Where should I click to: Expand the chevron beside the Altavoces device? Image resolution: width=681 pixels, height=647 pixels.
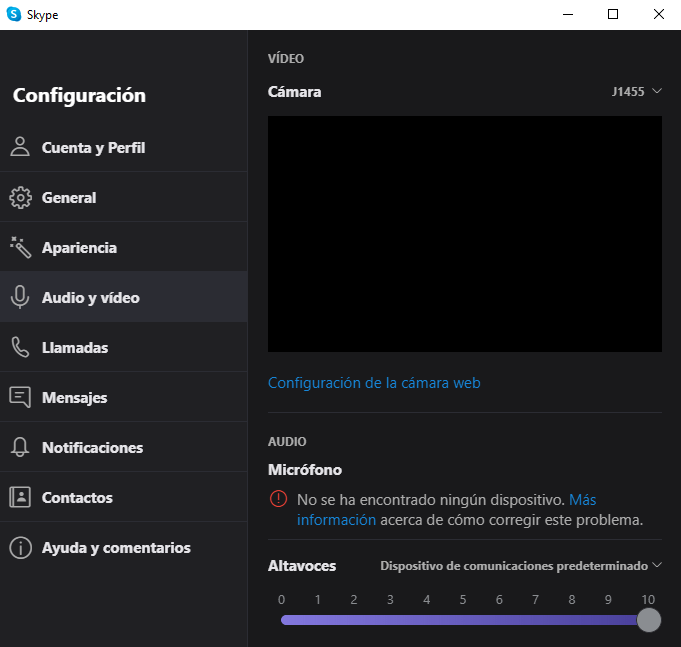click(x=657, y=565)
